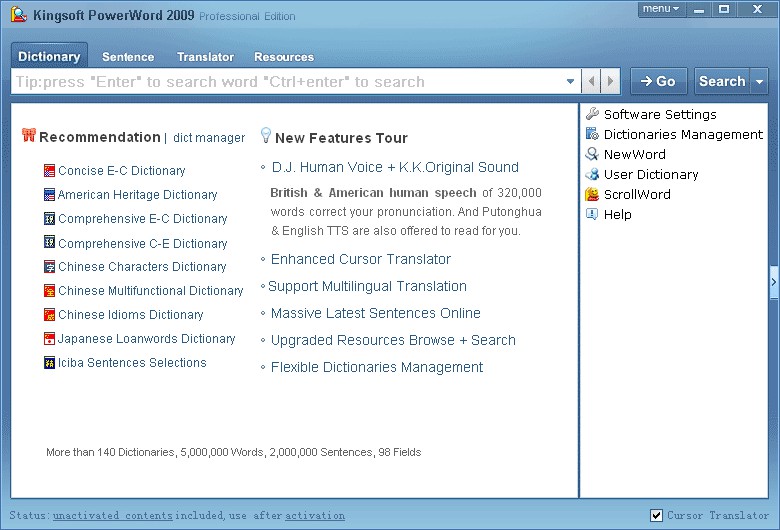Open Chinese Idioms Dictionary link
Screen dimensions: 780x530
[131, 315]
